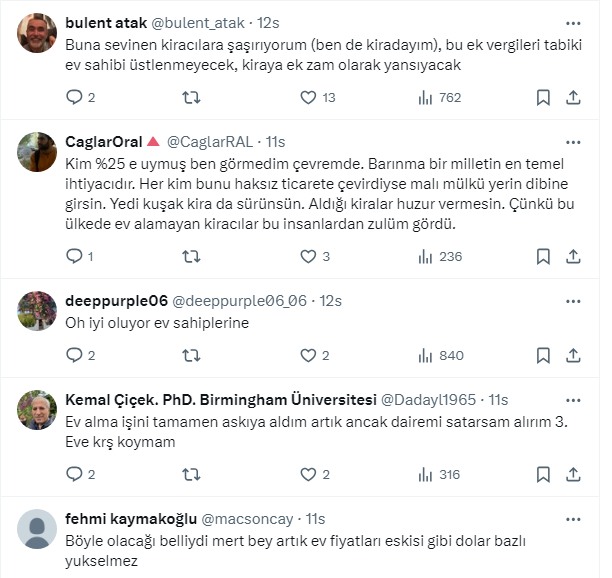Share bulent atak's tweet

click(573, 97)
